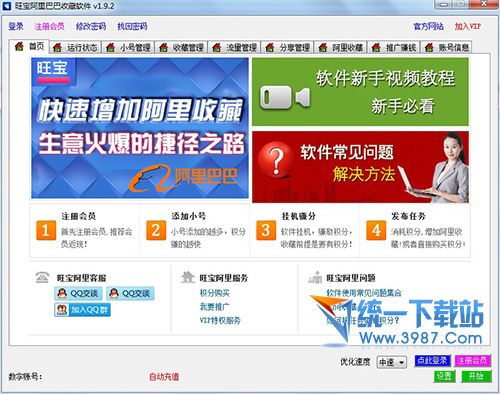The width and height of the screenshot is (500, 394).
Task: Click the blue 点此登录 button
Action: click(432, 360)
